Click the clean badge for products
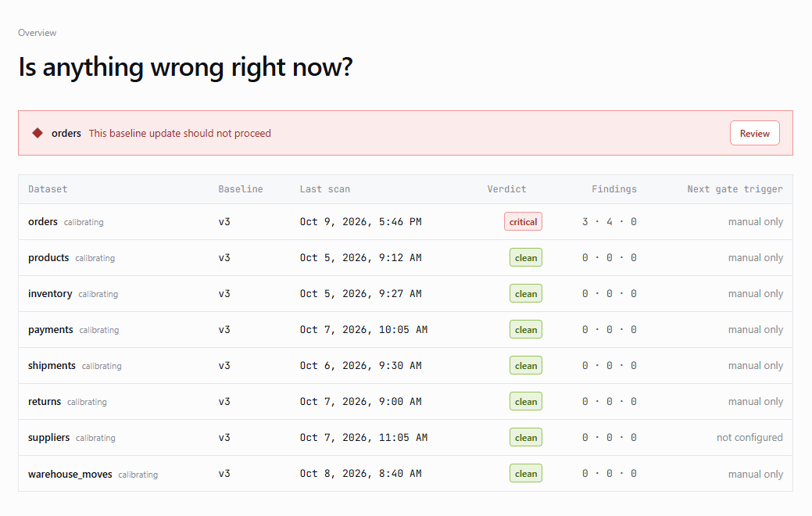The image size is (812, 516). point(526,257)
